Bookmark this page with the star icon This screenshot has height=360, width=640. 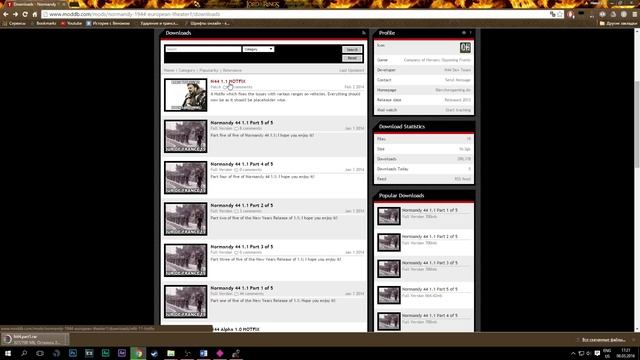coord(560,14)
